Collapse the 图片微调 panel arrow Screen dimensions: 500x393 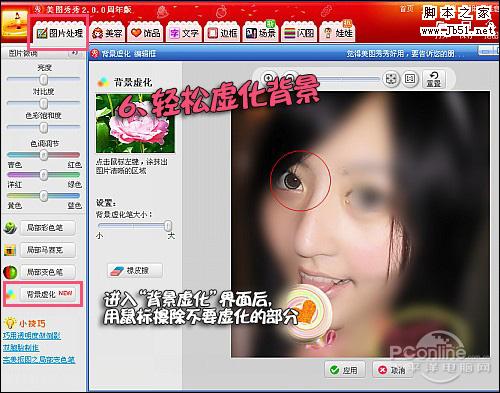[x=74, y=52]
